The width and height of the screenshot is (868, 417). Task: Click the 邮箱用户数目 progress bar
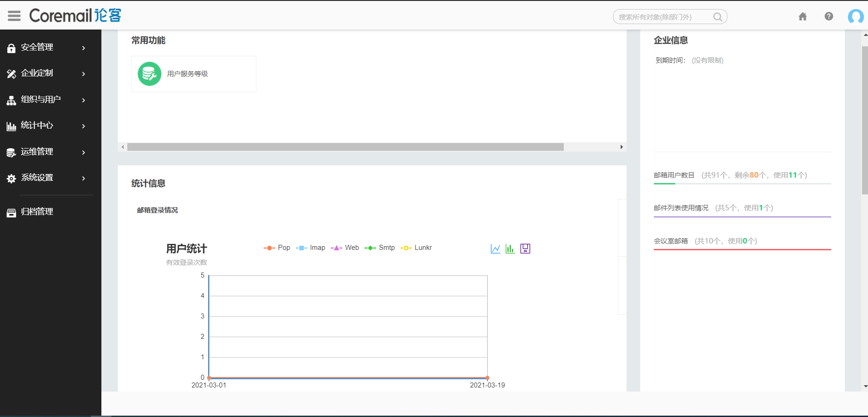742,184
